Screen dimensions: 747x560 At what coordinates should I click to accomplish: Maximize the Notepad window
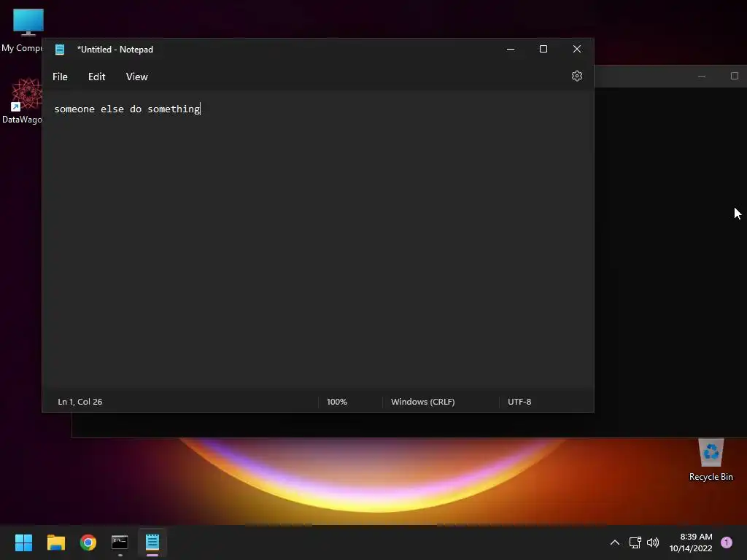pyautogui.click(x=543, y=49)
